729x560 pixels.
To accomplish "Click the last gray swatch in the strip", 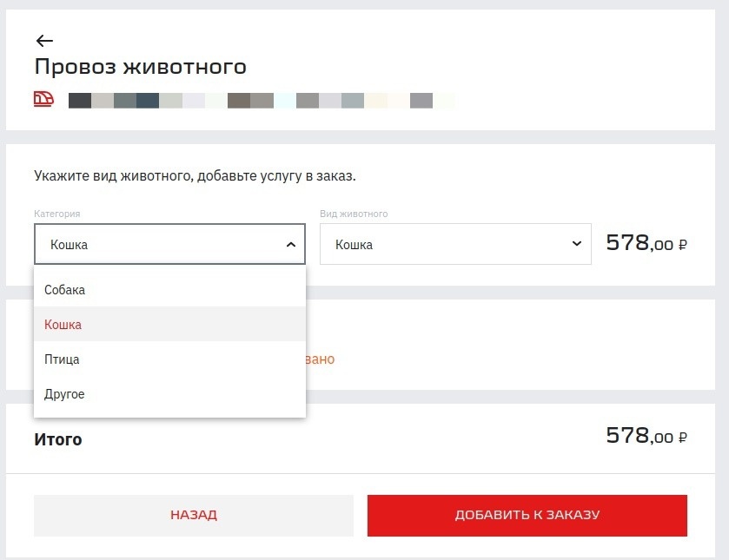I will (422, 100).
